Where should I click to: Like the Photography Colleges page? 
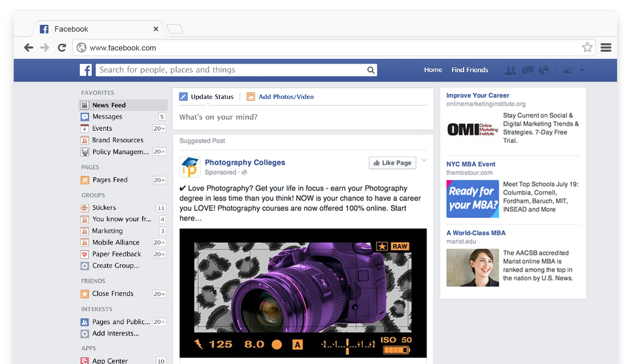pyautogui.click(x=392, y=163)
